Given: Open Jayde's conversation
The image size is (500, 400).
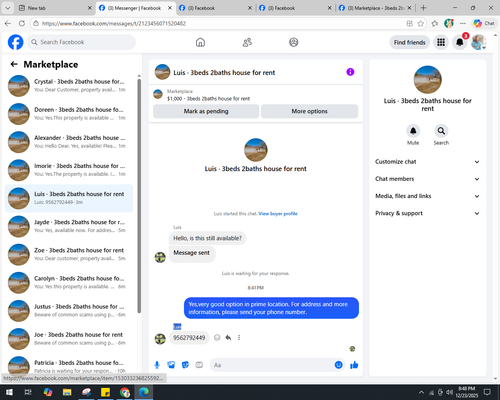Looking at the screenshot, I should (69, 226).
